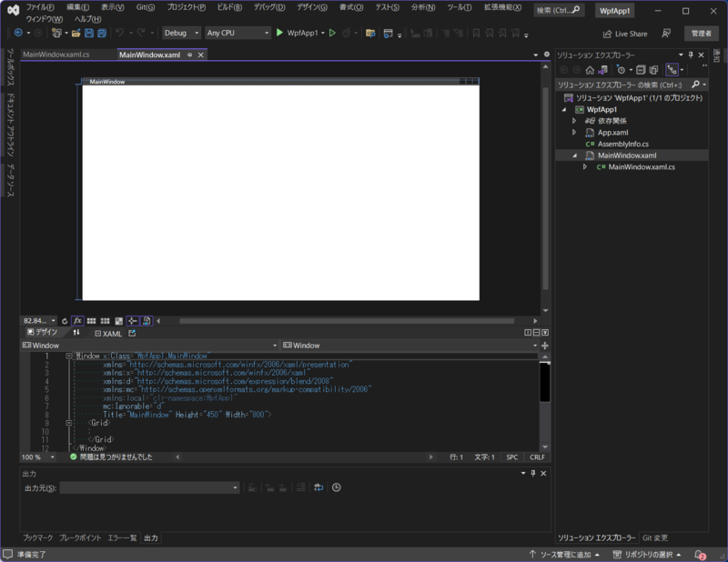The height and width of the screenshot is (562, 728).
Task: Select AssemblyInfo.cs in Solution Explorer
Action: click(622, 144)
